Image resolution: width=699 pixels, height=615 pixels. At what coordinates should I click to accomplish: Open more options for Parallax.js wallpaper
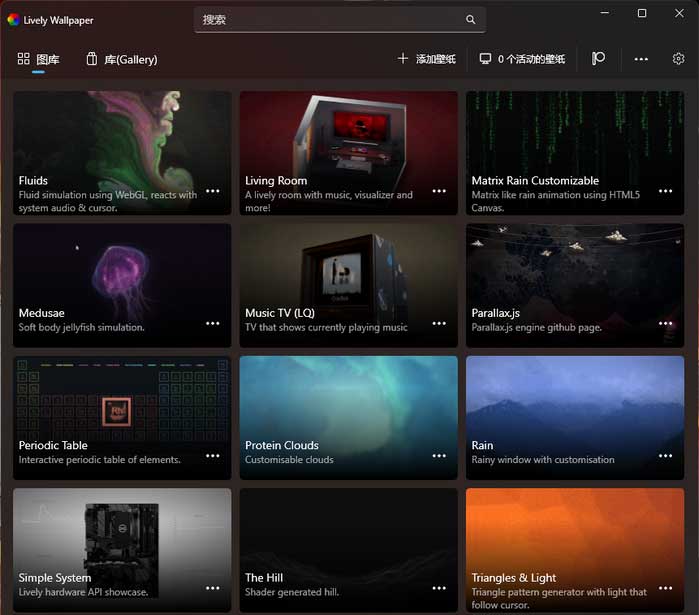coord(666,324)
